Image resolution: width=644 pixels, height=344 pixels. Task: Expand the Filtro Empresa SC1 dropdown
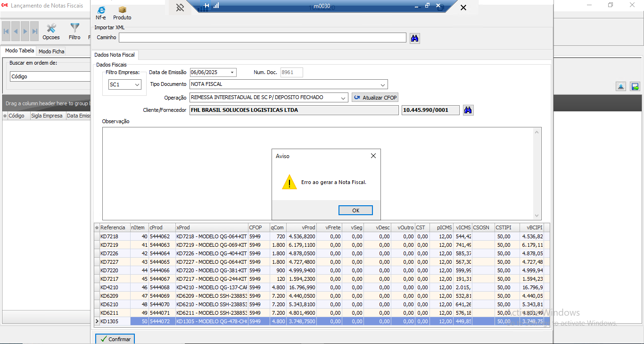137,85
